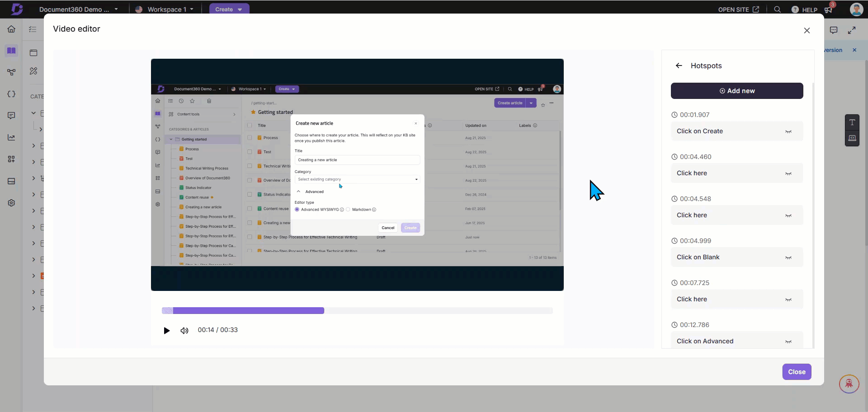868x412 pixels.
Task: Mute the video with the speaker icon
Action: coord(184,331)
